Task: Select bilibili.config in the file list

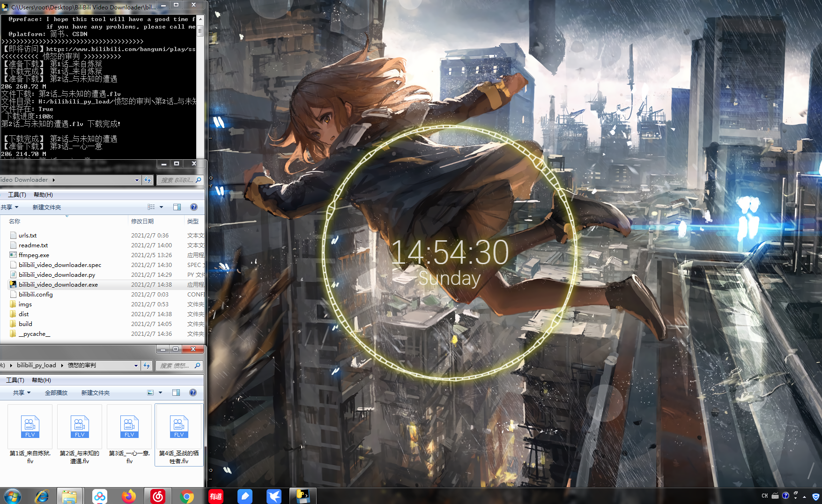Action: (x=36, y=295)
